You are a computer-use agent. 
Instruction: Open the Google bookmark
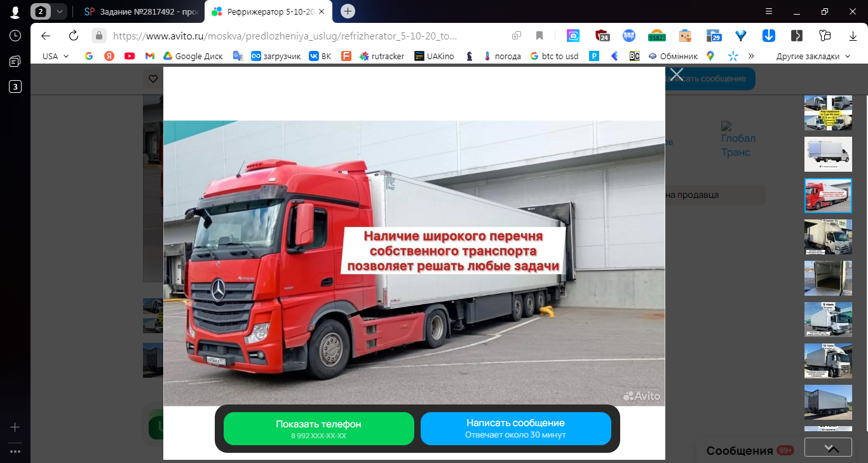89,56
